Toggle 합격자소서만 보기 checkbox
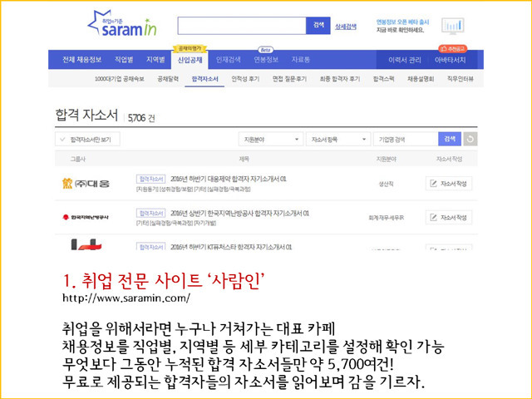The width and height of the screenshot is (532, 399). click(87, 139)
